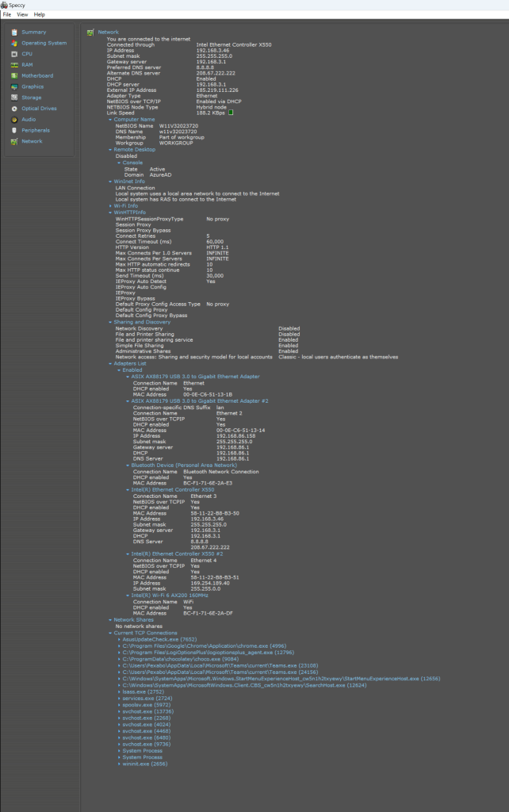This screenshot has height=812, width=509.
Task: Expand the Wi-Fi Info section
Action: coord(110,206)
